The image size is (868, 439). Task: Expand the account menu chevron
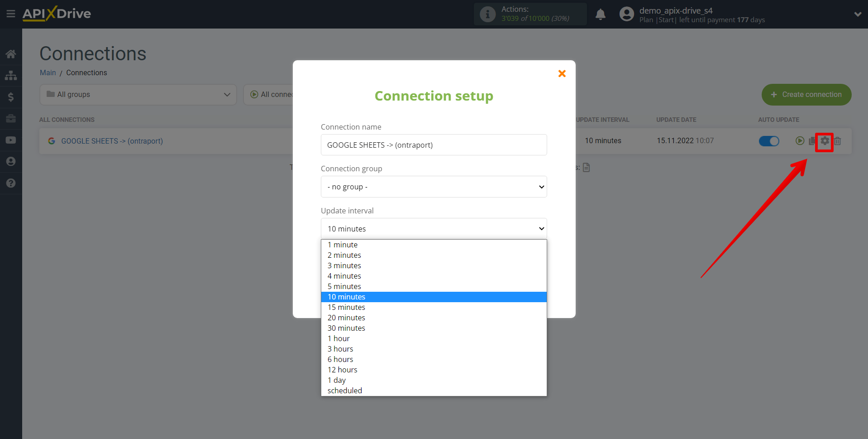click(x=858, y=14)
